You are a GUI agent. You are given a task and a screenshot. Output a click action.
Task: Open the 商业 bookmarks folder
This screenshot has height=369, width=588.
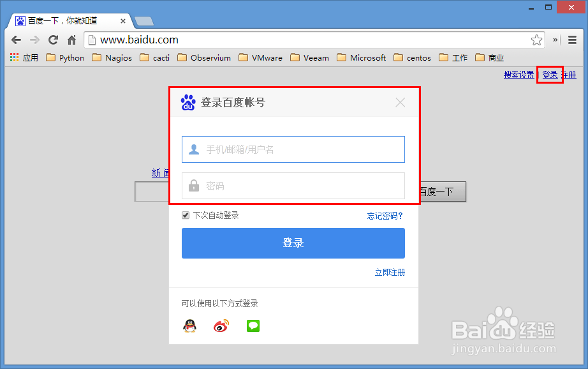tap(489, 57)
